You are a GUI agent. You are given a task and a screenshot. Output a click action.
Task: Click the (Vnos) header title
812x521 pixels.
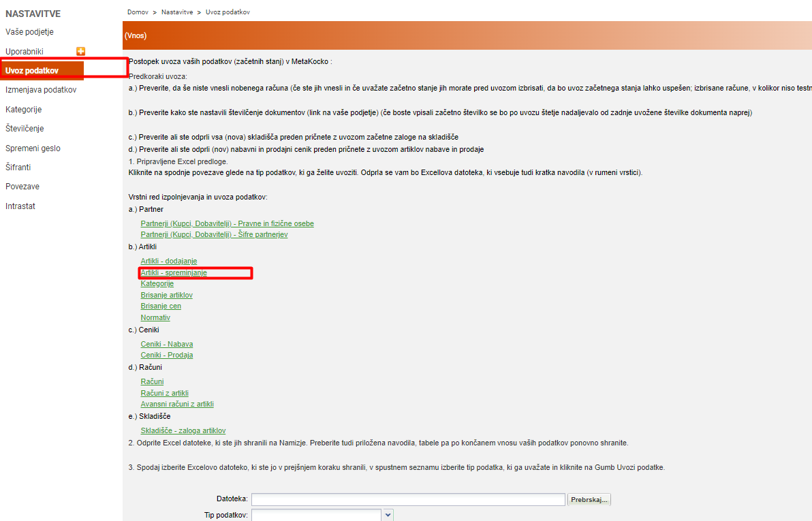point(136,35)
